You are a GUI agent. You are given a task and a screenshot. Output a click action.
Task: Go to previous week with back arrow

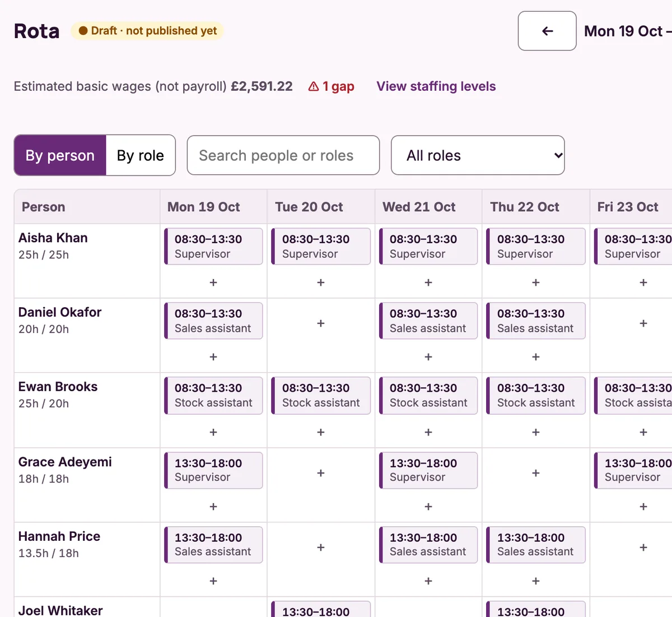click(x=547, y=31)
